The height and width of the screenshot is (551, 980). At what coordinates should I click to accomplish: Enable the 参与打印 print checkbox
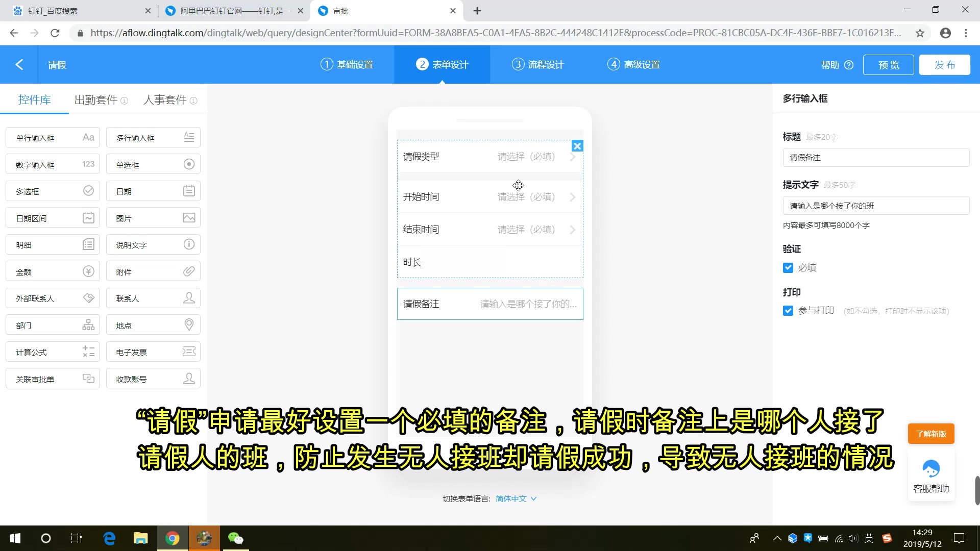(x=788, y=310)
